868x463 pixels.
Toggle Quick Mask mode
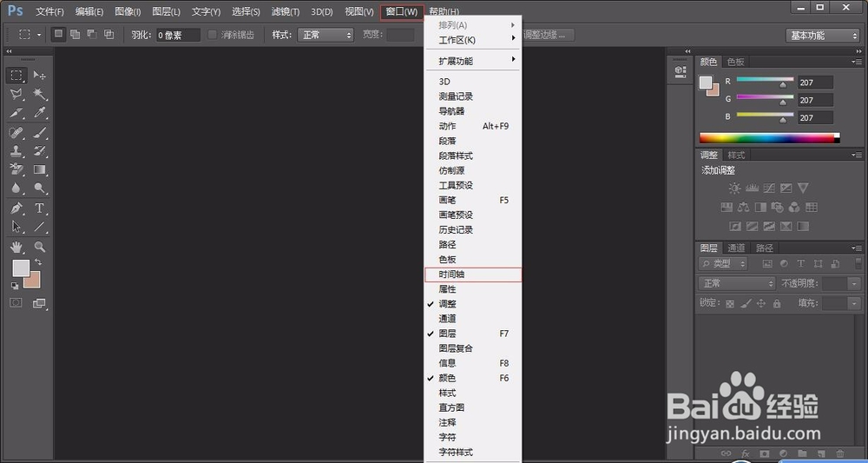[x=16, y=302]
